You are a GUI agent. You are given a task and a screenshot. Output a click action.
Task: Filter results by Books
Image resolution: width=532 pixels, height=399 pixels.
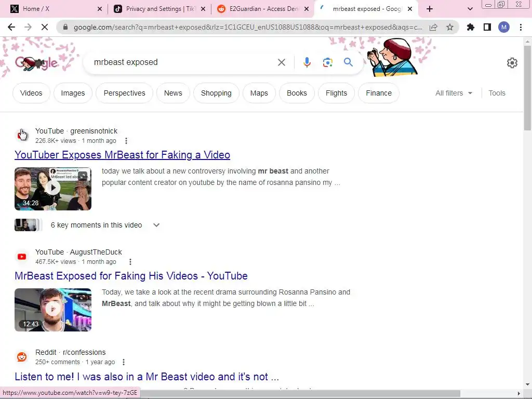click(297, 93)
